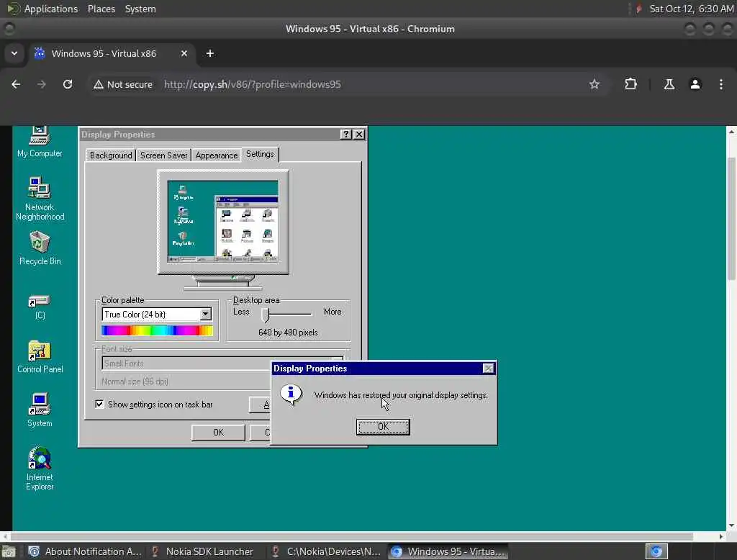The width and height of the screenshot is (737, 560).
Task: Open the My Computer desktop icon
Action: click(x=40, y=142)
